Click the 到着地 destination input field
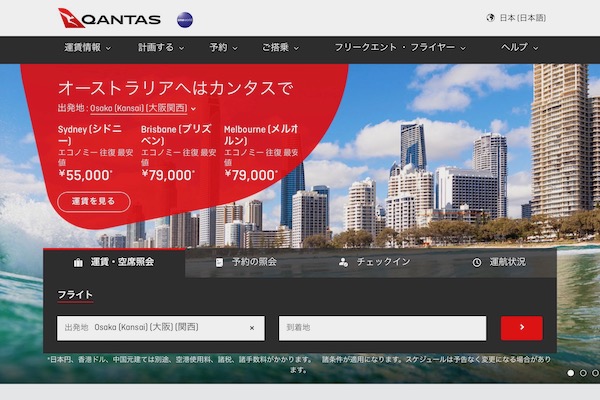Screen dimensions: 600x400 click(x=383, y=328)
